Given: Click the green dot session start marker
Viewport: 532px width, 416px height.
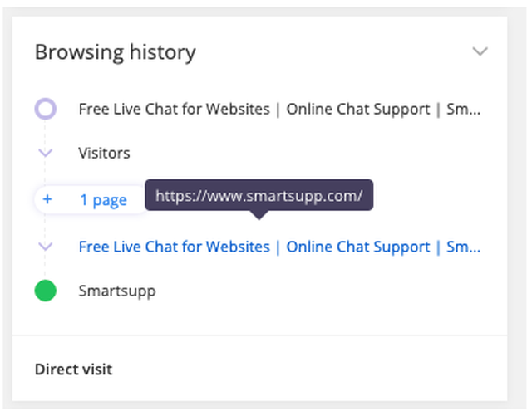Looking at the screenshot, I should pos(46,291).
